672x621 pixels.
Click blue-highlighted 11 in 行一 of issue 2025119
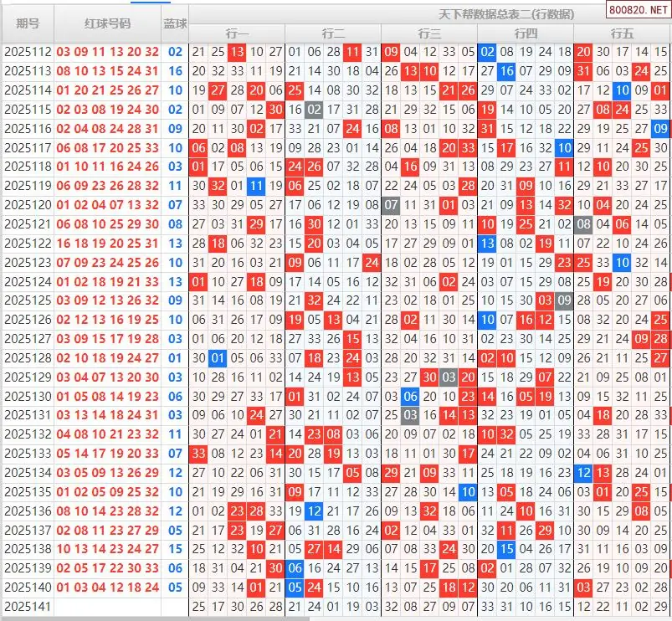point(256,186)
